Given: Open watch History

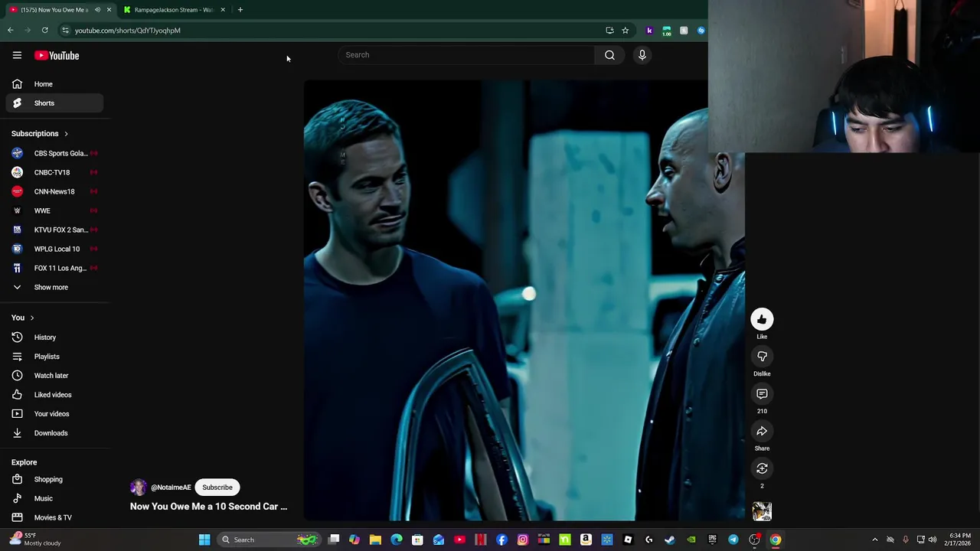Looking at the screenshot, I should pos(54,337).
